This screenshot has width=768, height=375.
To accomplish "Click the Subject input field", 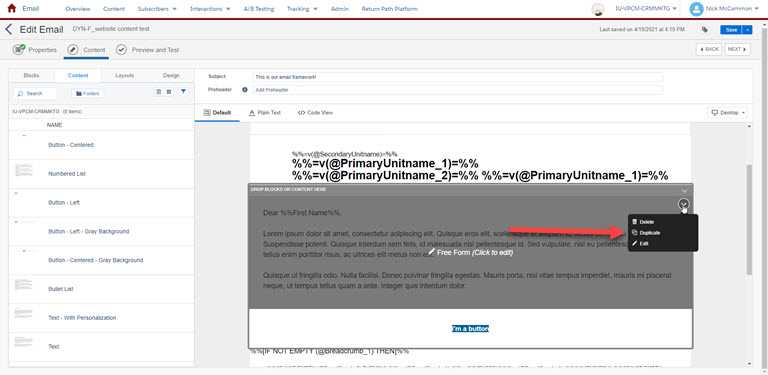I will tap(457, 77).
